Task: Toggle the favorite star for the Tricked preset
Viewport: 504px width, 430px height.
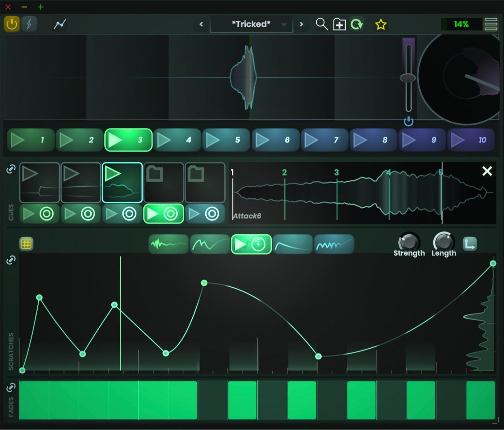Action: [381, 24]
